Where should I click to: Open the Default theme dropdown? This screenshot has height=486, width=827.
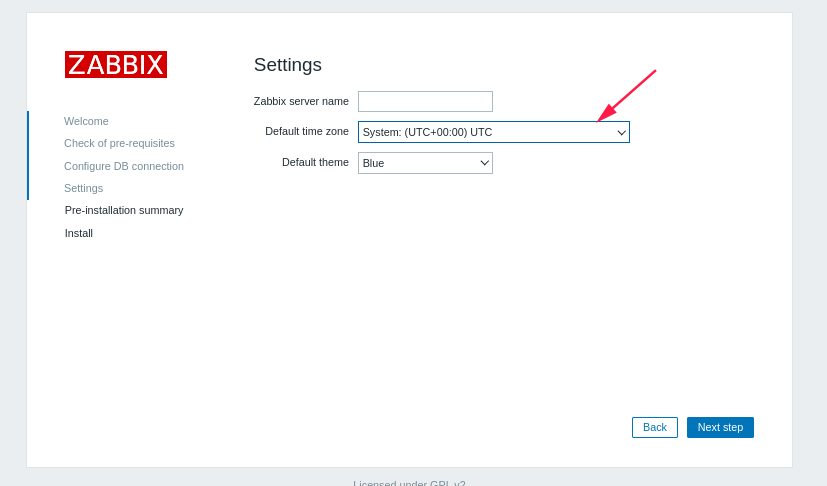(x=425, y=163)
